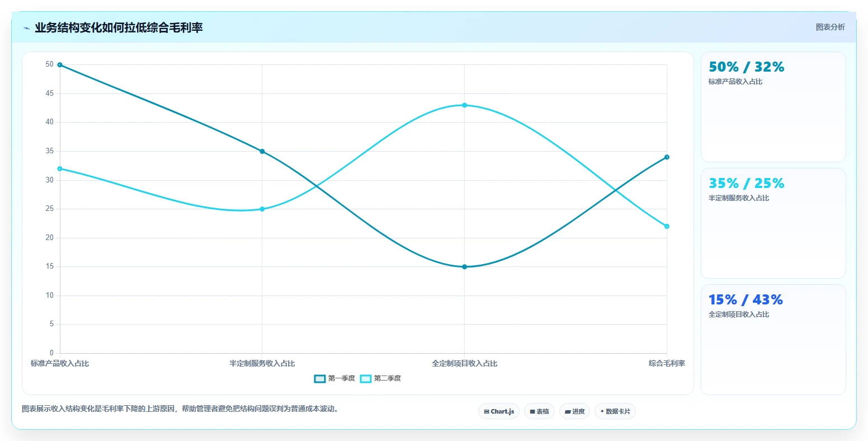Click axis label 半定制服务收入占比 under chart
Image resolution: width=868 pixels, height=441 pixels.
click(262, 364)
